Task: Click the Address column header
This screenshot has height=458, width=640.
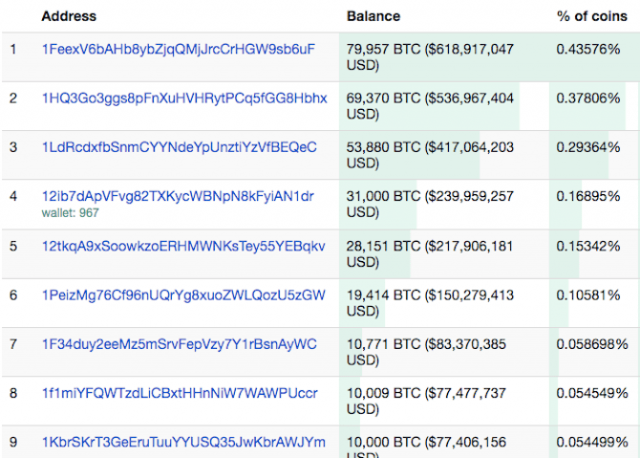Action: 69,16
